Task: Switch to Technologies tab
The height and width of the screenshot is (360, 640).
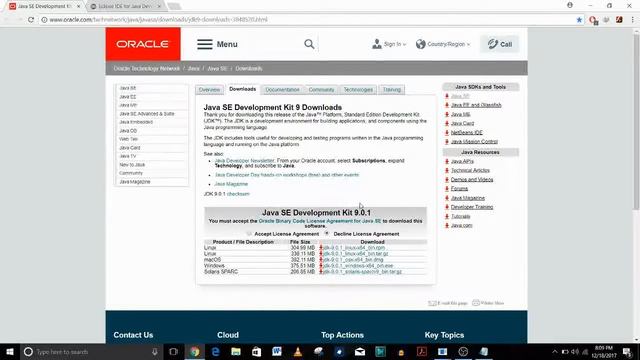Action: (358, 90)
